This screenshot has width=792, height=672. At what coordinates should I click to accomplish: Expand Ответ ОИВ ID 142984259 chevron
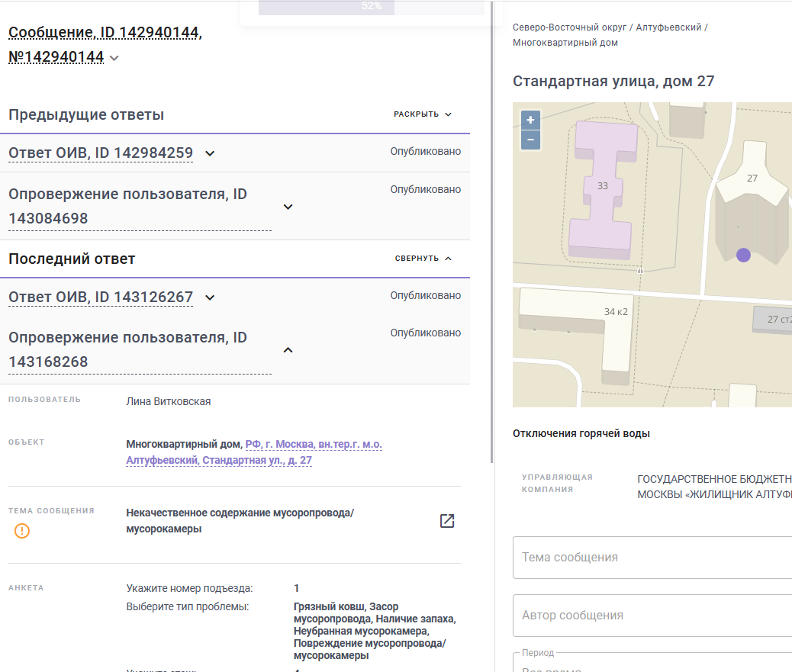(210, 153)
